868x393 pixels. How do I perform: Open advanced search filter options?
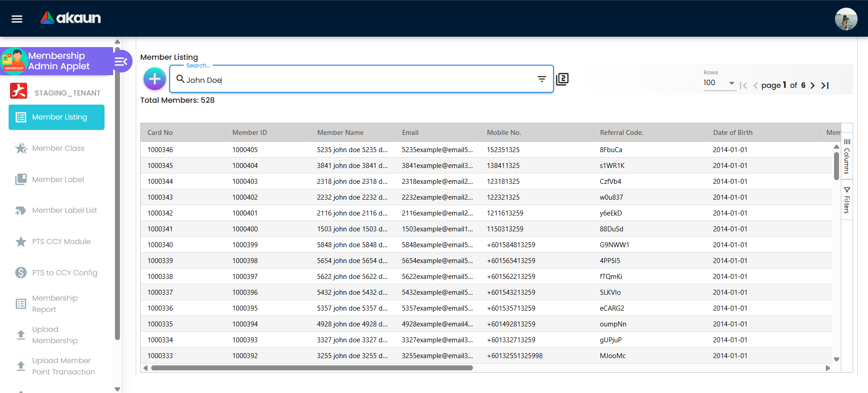click(x=542, y=79)
